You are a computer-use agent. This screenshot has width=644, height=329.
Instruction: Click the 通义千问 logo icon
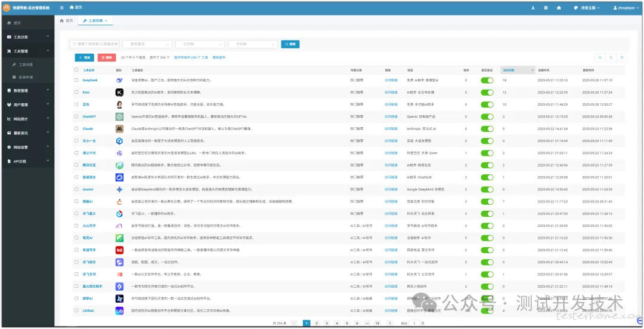(119, 153)
